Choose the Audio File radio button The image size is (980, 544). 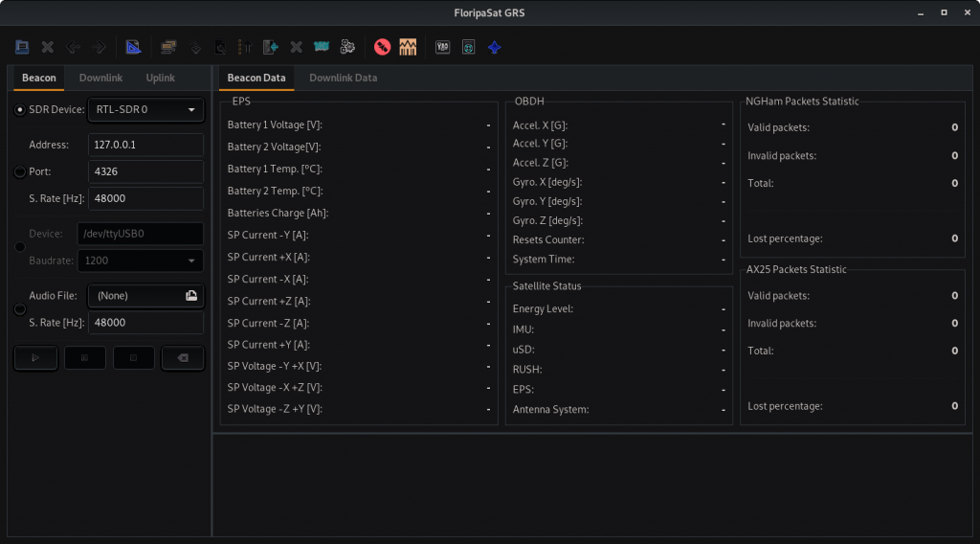click(20, 309)
